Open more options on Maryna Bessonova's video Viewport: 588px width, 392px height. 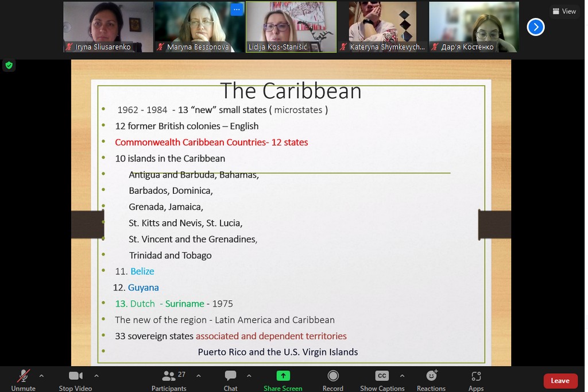236,10
